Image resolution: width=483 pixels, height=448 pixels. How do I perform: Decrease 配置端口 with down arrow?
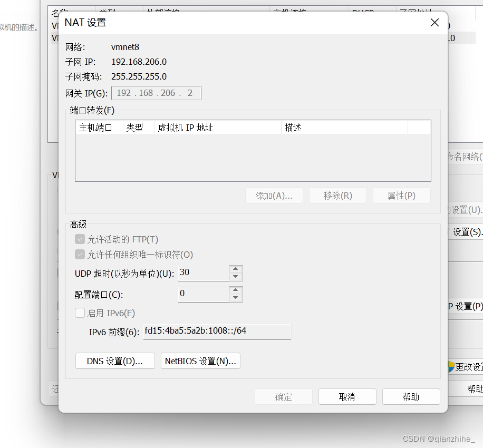click(x=236, y=298)
